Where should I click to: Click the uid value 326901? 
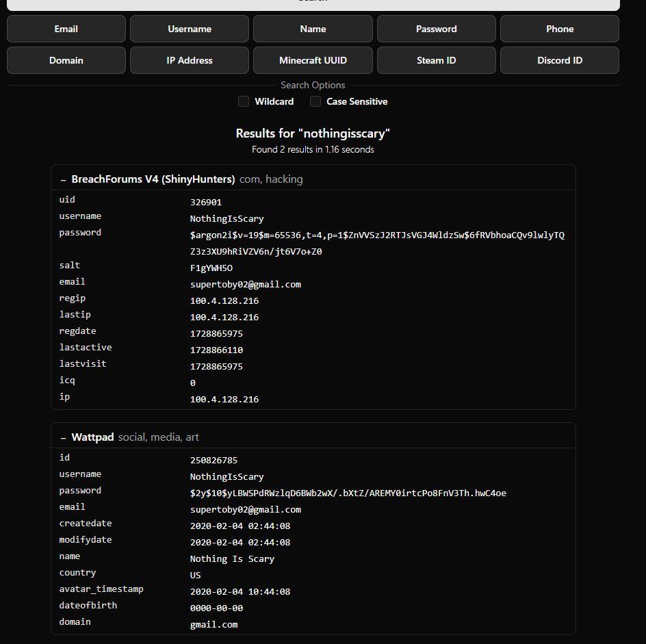tap(206, 203)
